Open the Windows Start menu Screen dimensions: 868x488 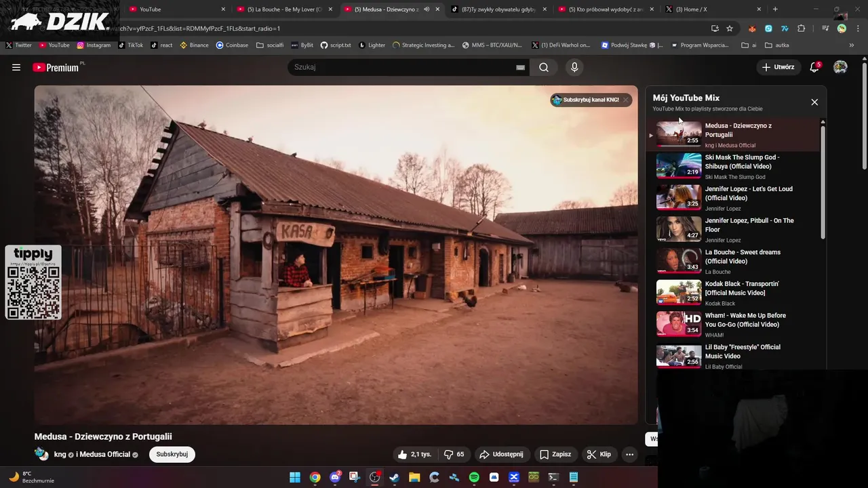pyautogui.click(x=295, y=477)
